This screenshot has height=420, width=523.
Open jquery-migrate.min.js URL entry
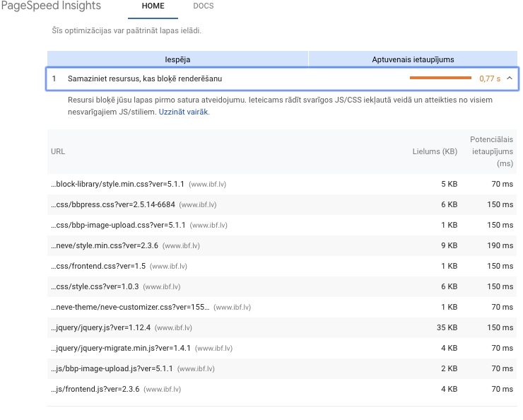pos(121,348)
